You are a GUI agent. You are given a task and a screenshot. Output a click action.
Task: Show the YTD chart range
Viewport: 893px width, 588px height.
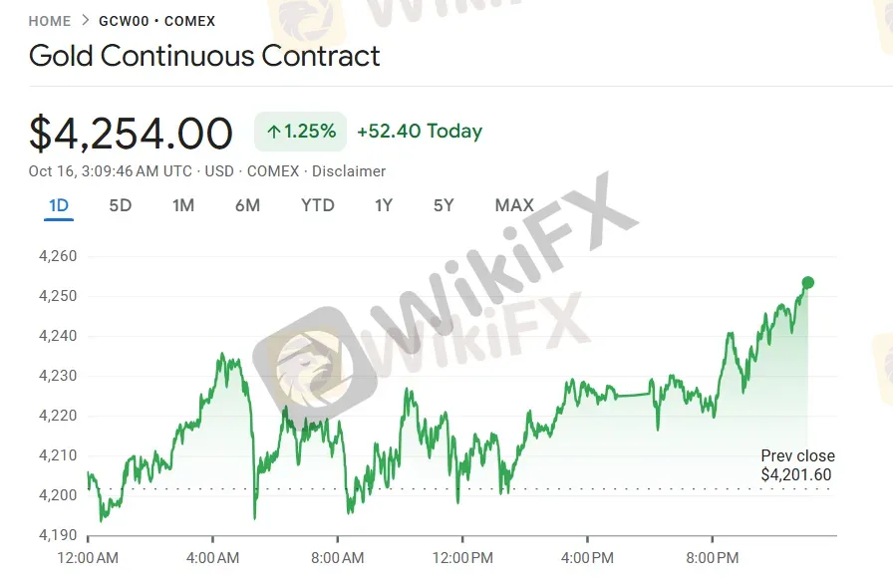318,205
